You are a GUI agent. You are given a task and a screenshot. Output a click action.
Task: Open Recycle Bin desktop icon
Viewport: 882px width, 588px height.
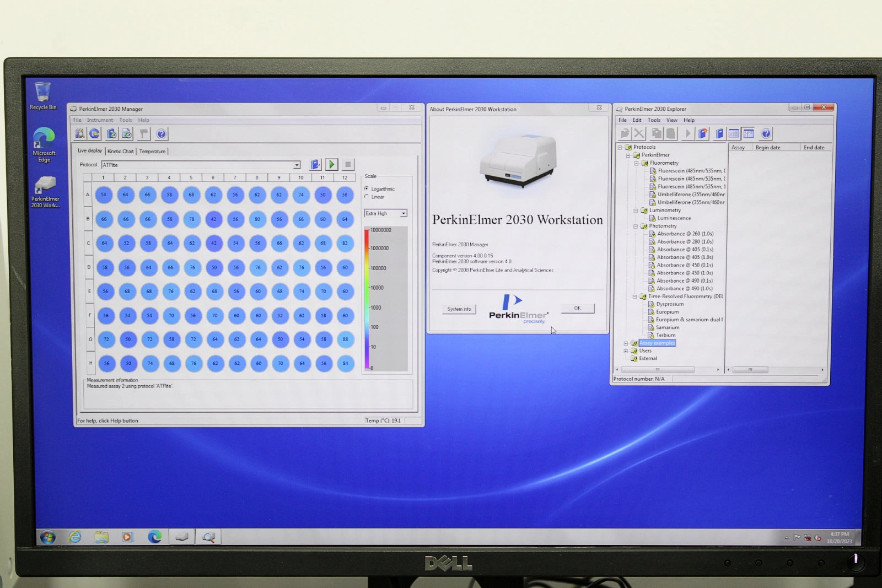[43, 96]
